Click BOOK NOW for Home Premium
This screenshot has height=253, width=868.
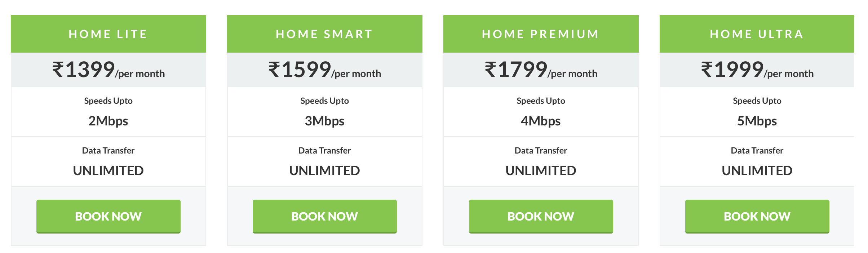[x=541, y=216]
